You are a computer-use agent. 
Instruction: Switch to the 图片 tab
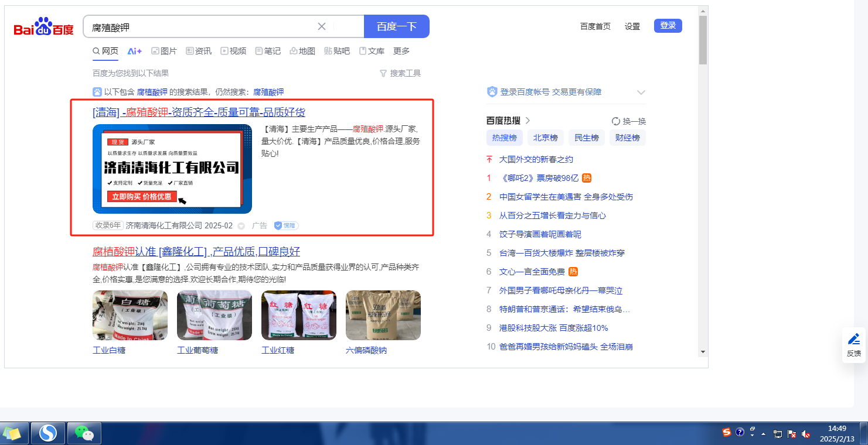[x=164, y=51]
